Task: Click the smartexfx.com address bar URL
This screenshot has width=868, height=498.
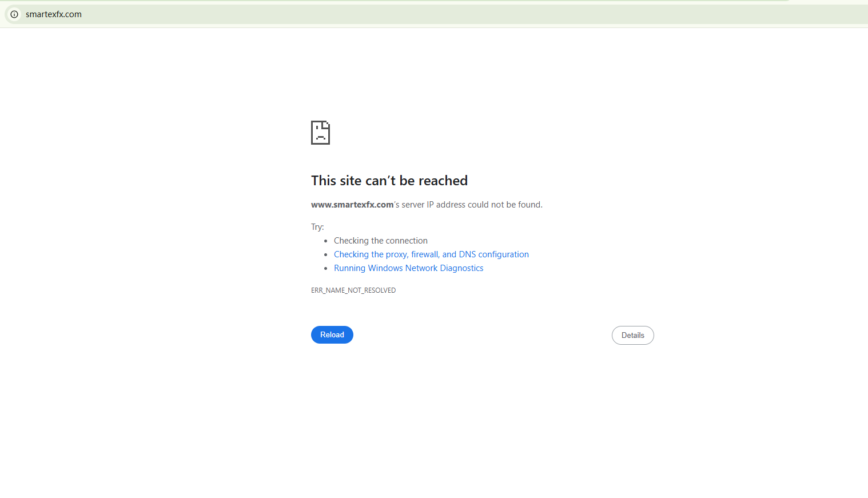Action: [54, 14]
